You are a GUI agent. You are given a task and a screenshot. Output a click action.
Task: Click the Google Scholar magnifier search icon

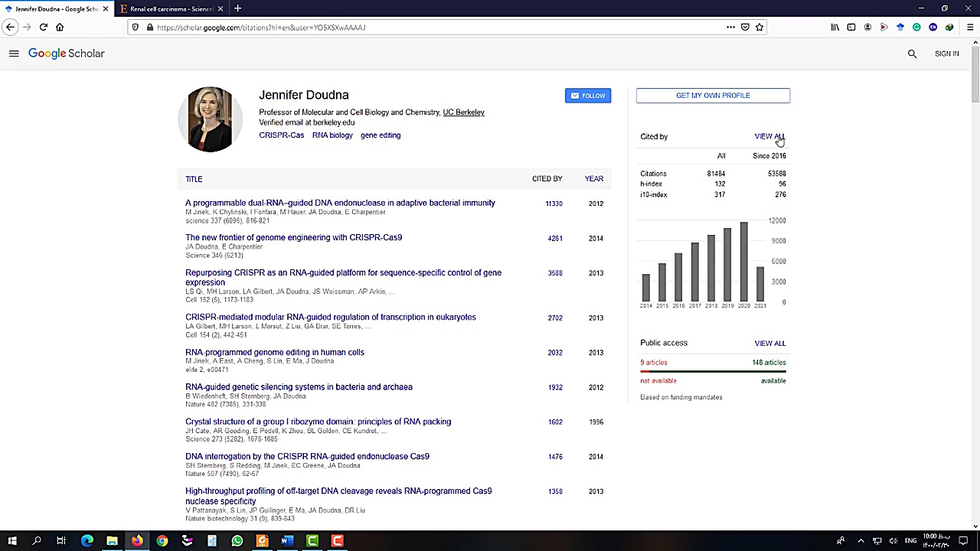click(912, 54)
